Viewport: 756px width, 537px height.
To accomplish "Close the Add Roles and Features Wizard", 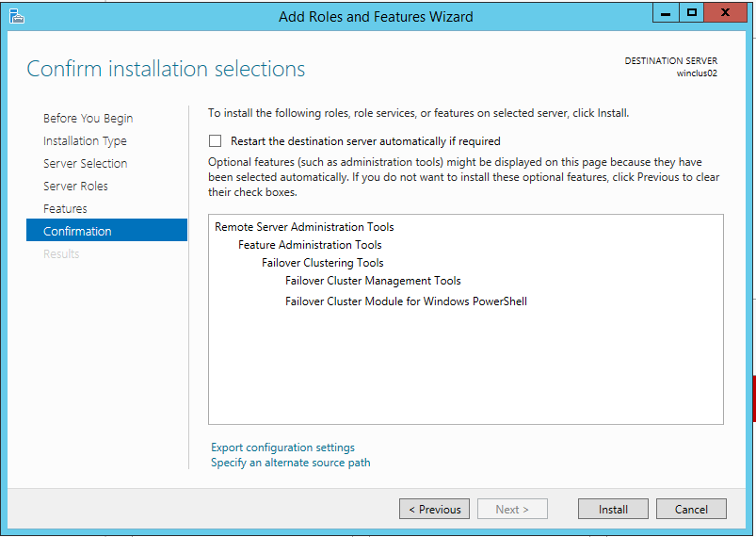I will 727,13.
